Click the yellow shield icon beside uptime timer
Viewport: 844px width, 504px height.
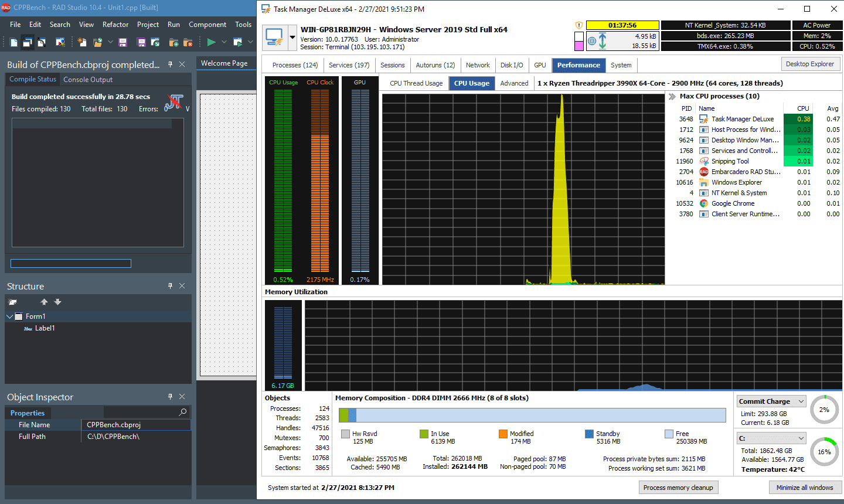[579, 26]
